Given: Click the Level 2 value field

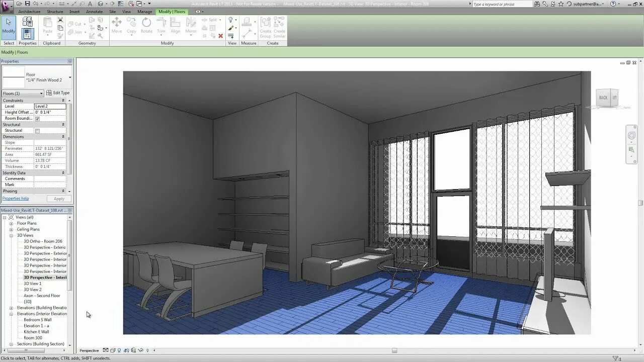Looking at the screenshot, I should click(x=50, y=107).
